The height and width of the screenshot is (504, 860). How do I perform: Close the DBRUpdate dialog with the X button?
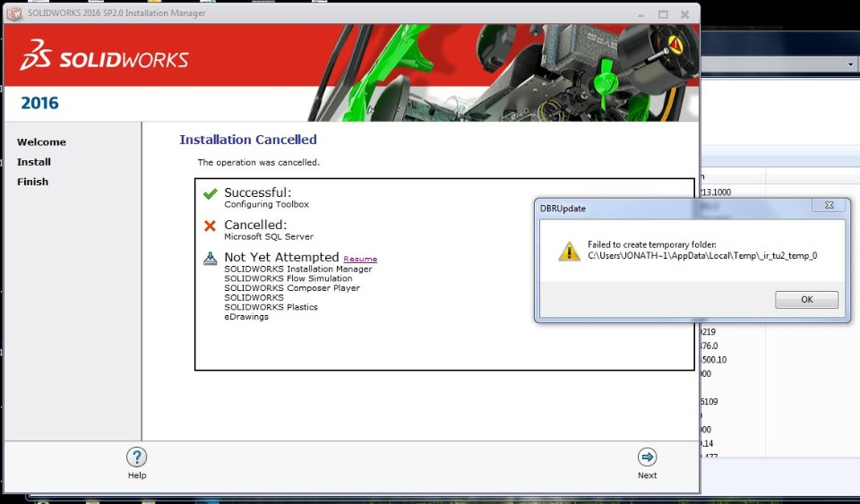pyautogui.click(x=830, y=205)
